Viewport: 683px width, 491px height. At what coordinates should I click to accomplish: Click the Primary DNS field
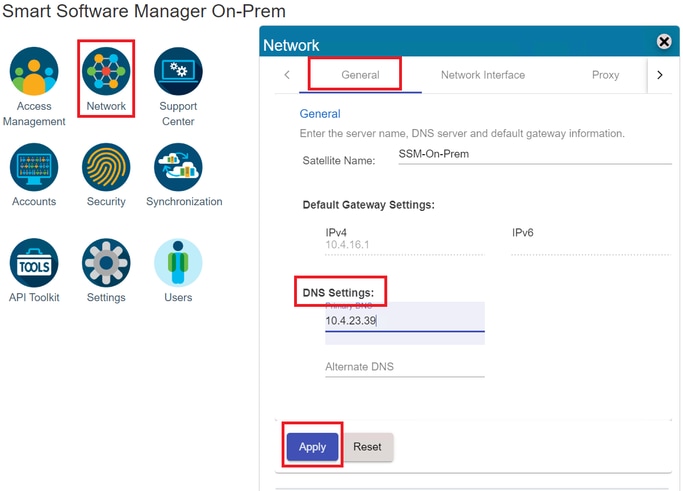coord(405,321)
